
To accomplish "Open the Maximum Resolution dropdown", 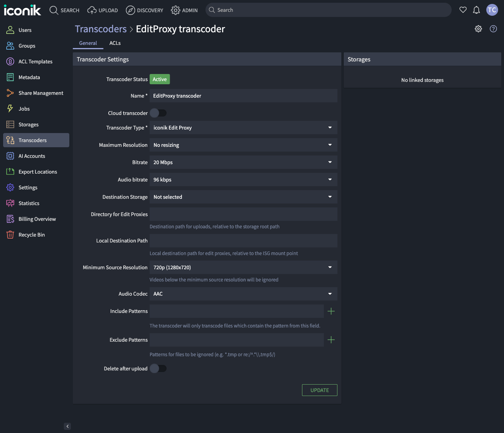I will pyautogui.click(x=243, y=145).
